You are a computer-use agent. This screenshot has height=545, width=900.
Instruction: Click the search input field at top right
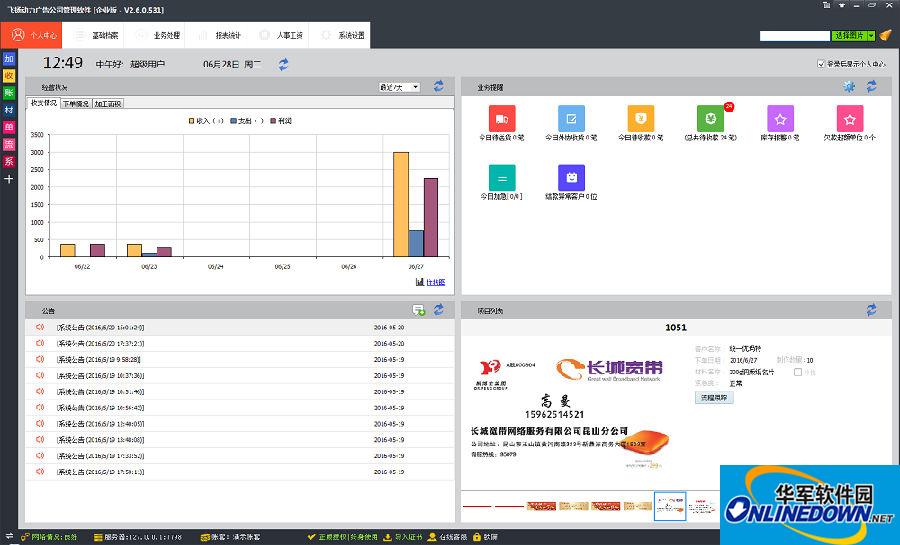794,36
